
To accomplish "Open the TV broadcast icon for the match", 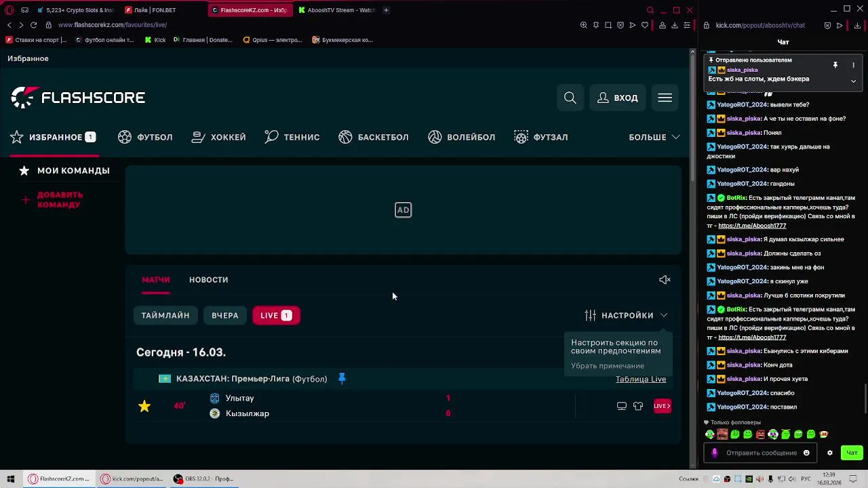I will (622, 406).
